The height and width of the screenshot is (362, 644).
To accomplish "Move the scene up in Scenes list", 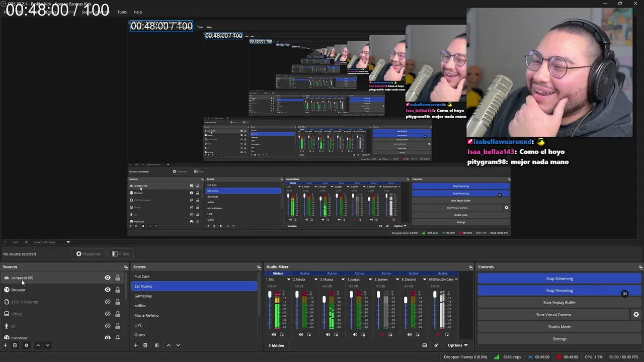I will click(x=169, y=345).
